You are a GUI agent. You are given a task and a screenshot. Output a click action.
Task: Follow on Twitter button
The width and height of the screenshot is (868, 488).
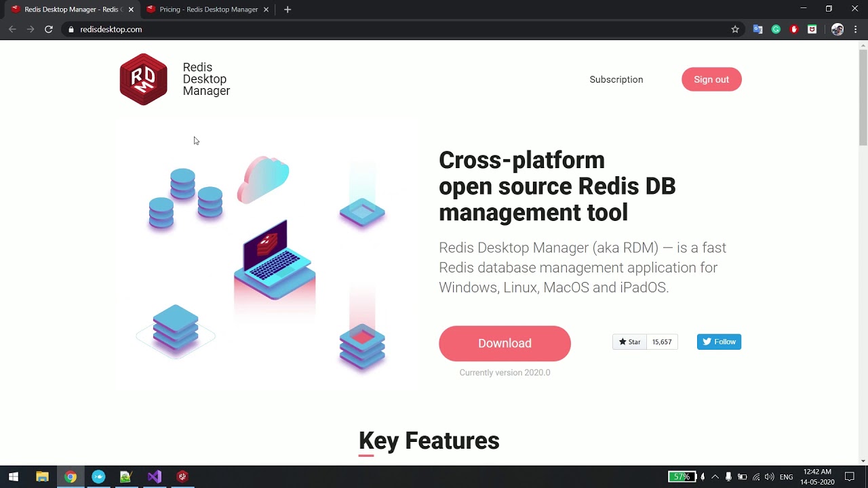pyautogui.click(x=719, y=342)
